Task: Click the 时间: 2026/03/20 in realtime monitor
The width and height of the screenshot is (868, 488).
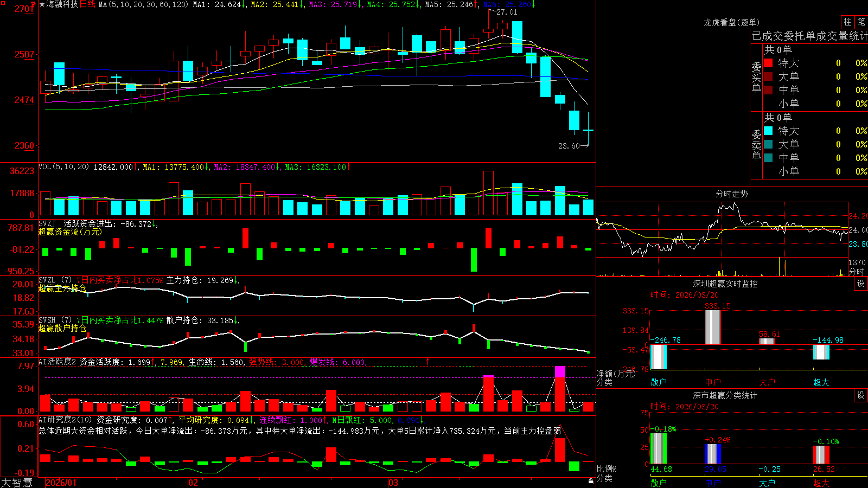Action: coord(685,295)
